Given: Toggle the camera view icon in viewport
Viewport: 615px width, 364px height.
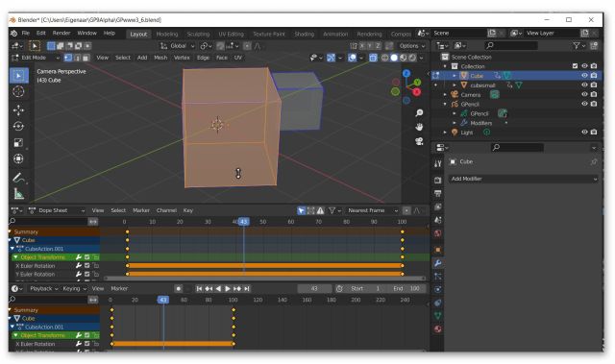Looking at the screenshot, I should 419,141.
